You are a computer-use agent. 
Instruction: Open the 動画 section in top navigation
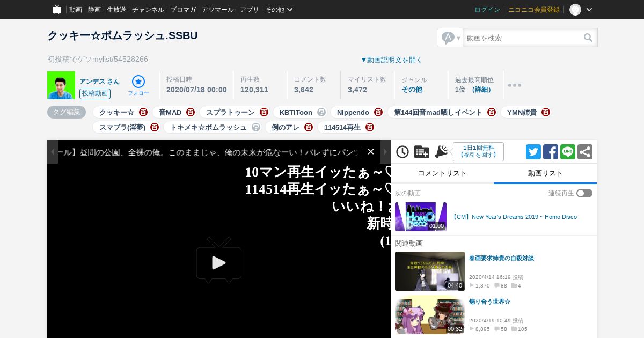coord(76,10)
